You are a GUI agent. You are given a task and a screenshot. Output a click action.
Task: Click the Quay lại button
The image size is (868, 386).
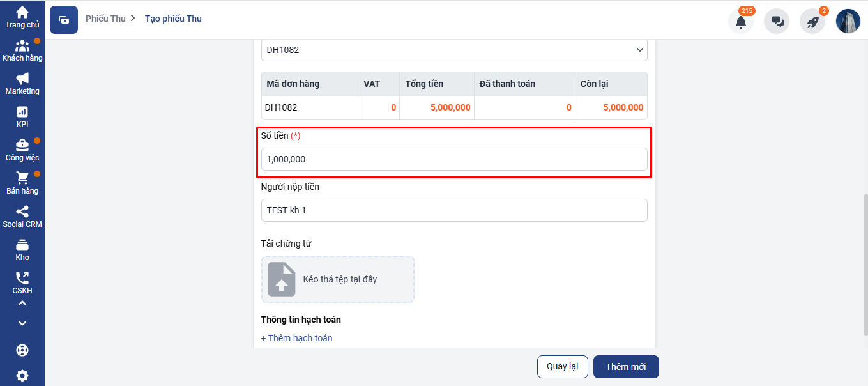(x=562, y=367)
